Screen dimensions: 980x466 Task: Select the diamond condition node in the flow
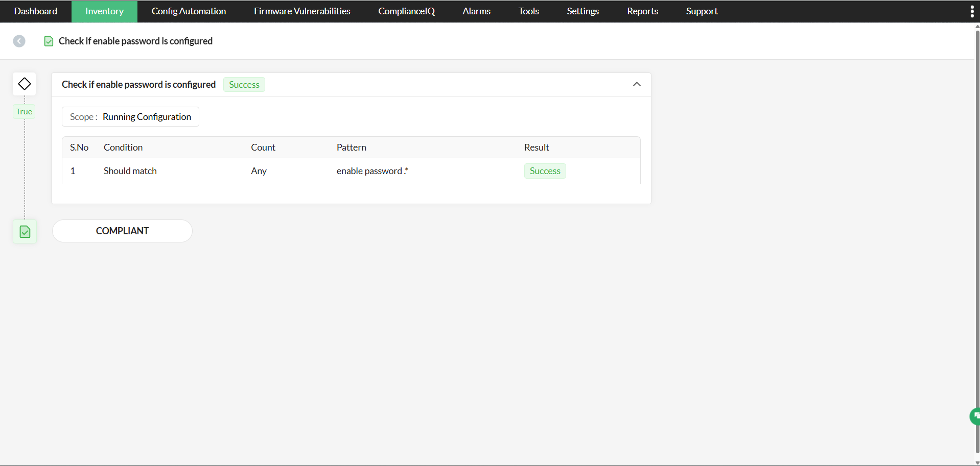pyautogui.click(x=24, y=83)
